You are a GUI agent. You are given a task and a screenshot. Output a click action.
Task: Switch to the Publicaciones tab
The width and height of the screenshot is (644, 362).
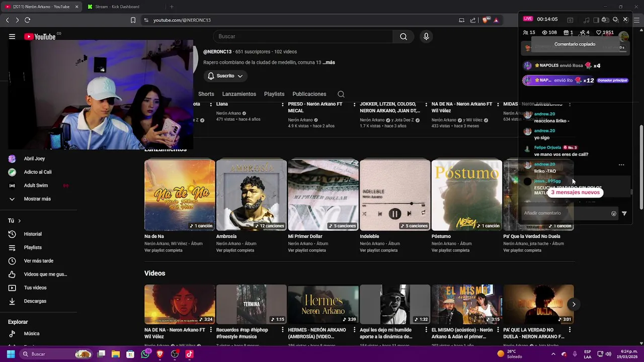309,94
